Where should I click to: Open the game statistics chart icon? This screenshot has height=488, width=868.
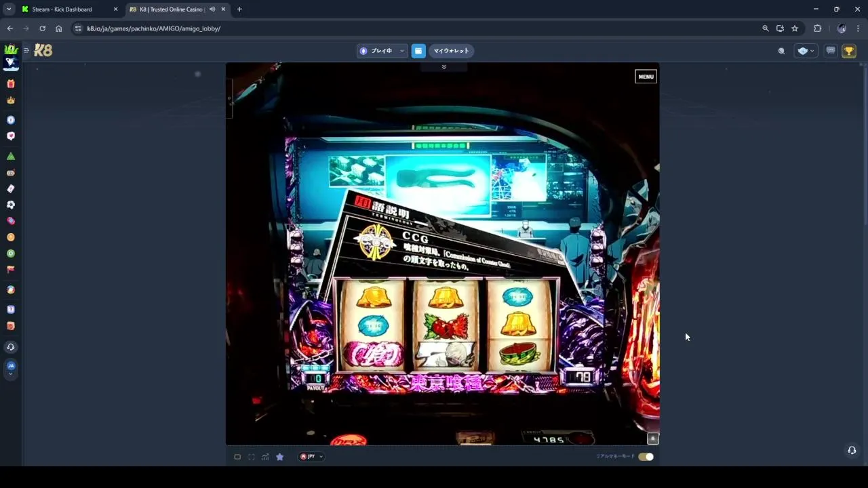tap(265, 457)
